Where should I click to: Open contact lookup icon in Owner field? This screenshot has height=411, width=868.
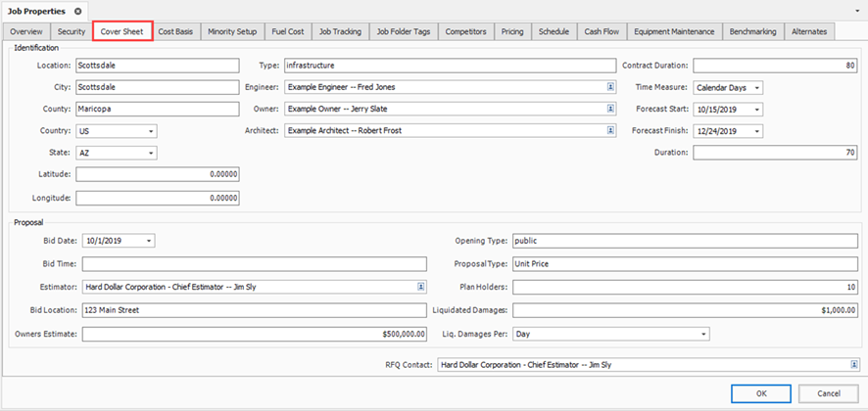click(609, 109)
